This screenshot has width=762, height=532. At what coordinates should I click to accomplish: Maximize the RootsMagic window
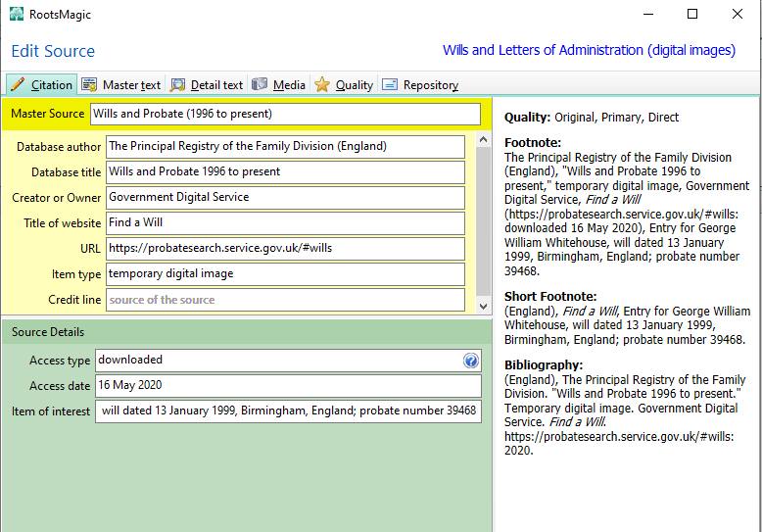(692, 14)
